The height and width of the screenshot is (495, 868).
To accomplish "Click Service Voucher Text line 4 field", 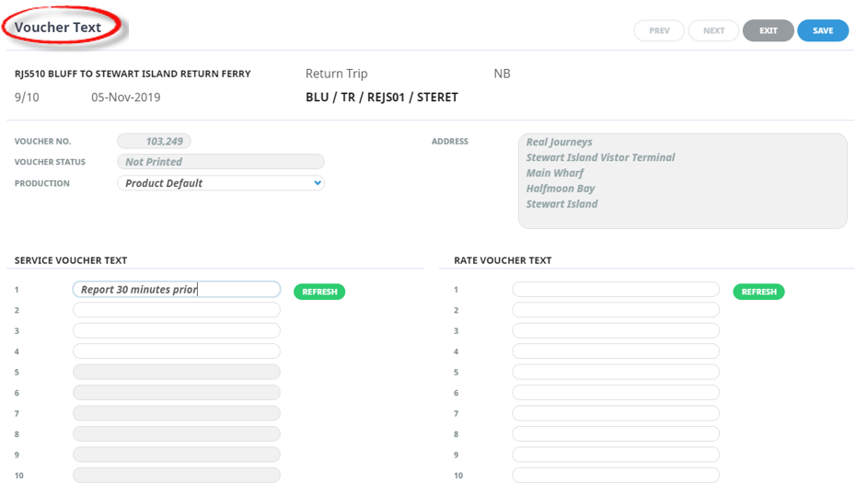I will click(176, 351).
